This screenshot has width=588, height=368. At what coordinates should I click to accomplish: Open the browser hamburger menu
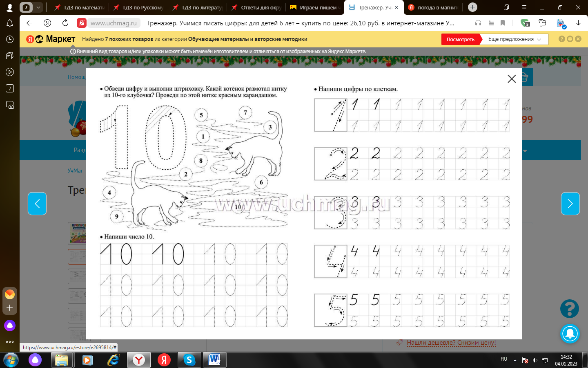[524, 7]
